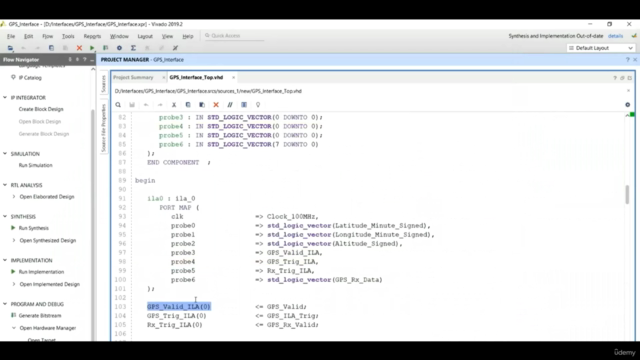This screenshot has height=360, width=640.
Task: Collapse the SYNTHESIS section
Action: pos(5,217)
